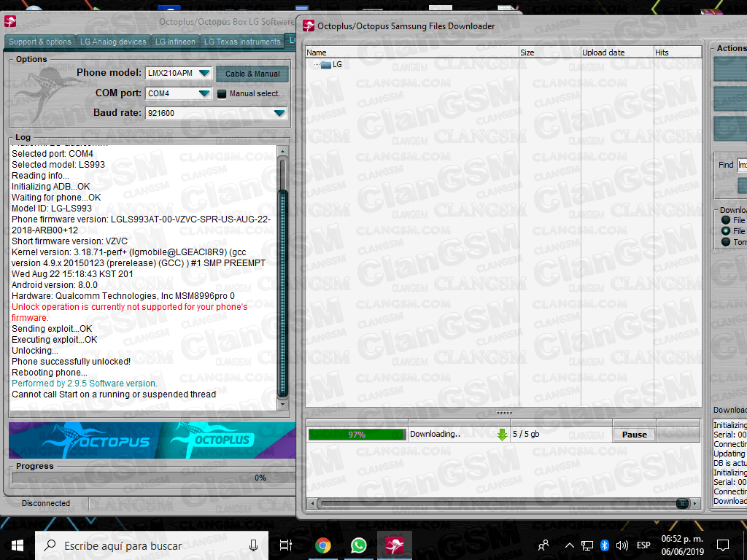Open the Phone model dropdown

click(204, 74)
